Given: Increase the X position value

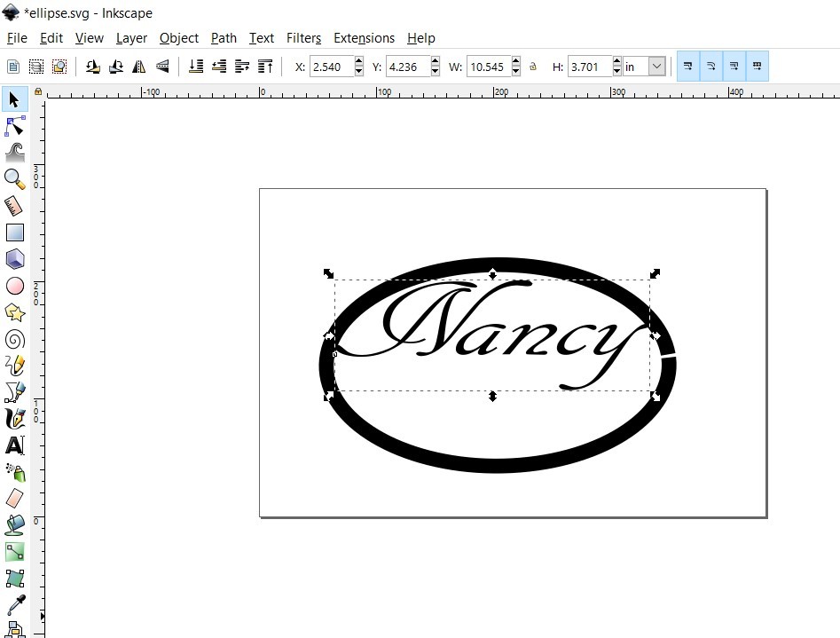Looking at the screenshot, I should tap(359, 61).
